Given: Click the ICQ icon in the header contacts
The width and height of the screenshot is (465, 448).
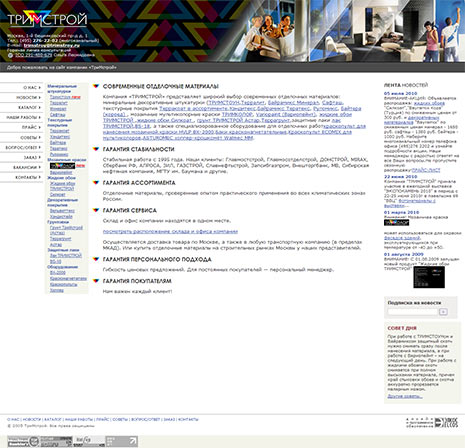Looking at the screenshot, I should 10,55.
